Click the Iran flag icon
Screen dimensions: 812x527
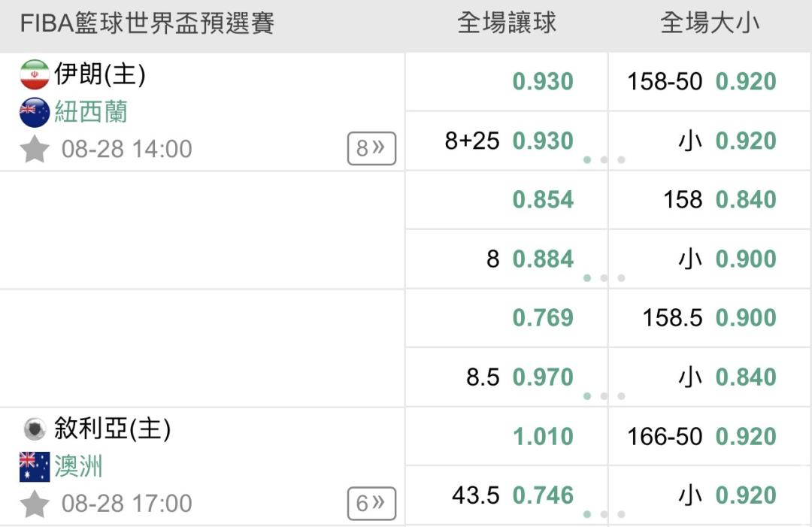pos(35,74)
